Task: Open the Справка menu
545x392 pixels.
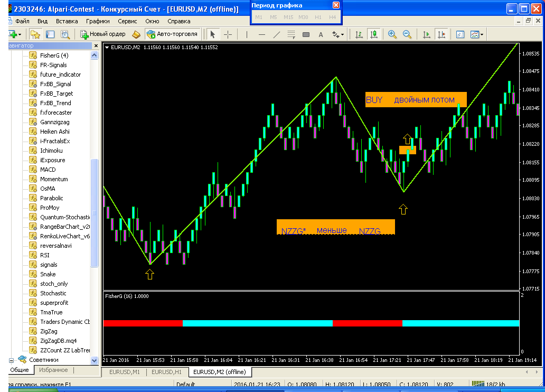Action: tap(178, 21)
